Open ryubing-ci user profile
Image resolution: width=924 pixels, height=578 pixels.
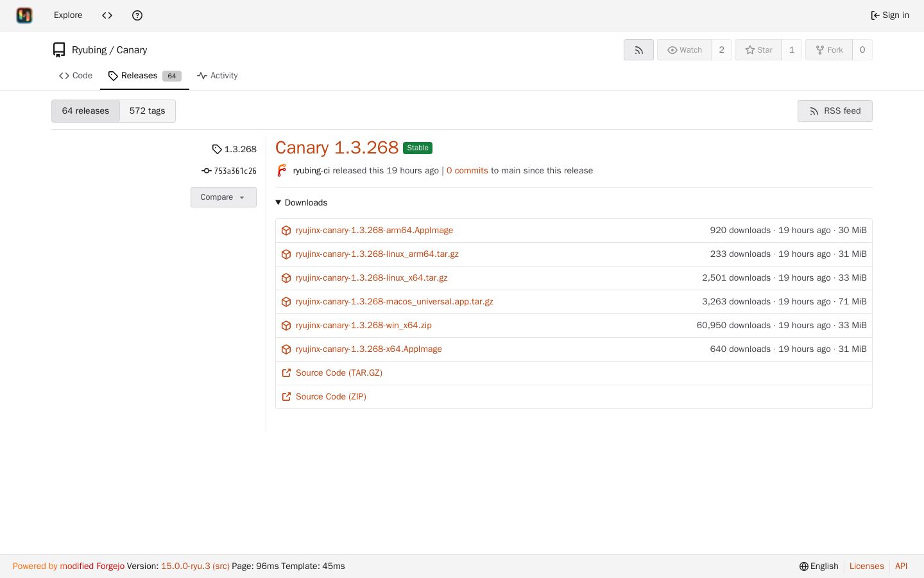311,171
